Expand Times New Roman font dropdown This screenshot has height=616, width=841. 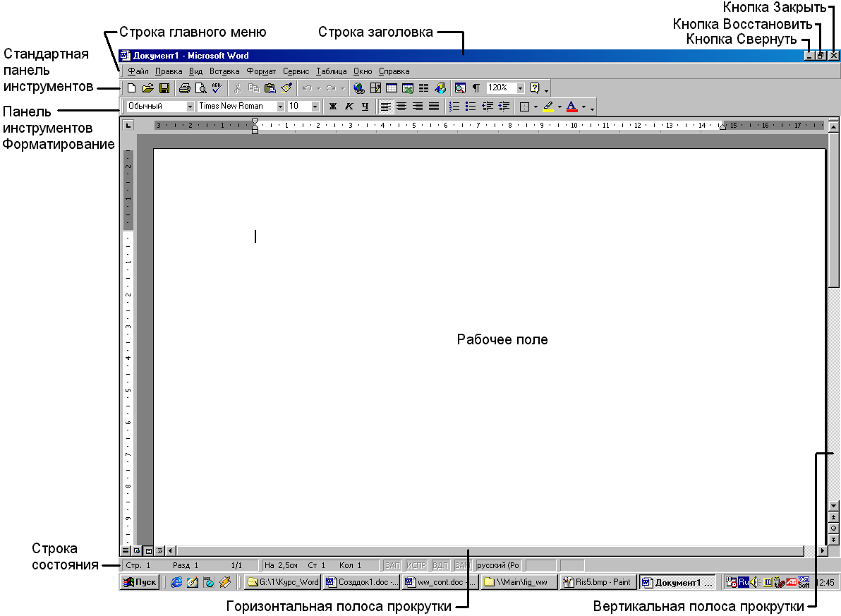(x=280, y=107)
